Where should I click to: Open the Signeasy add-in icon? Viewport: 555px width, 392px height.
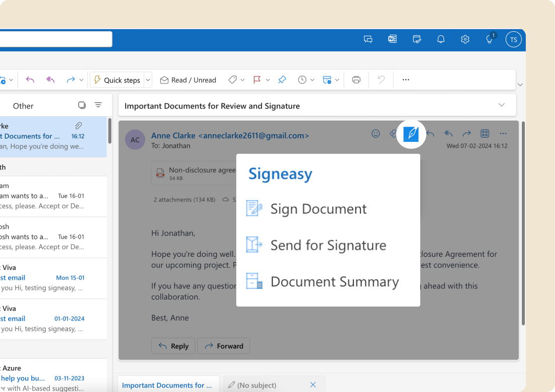pyautogui.click(x=411, y=134)
